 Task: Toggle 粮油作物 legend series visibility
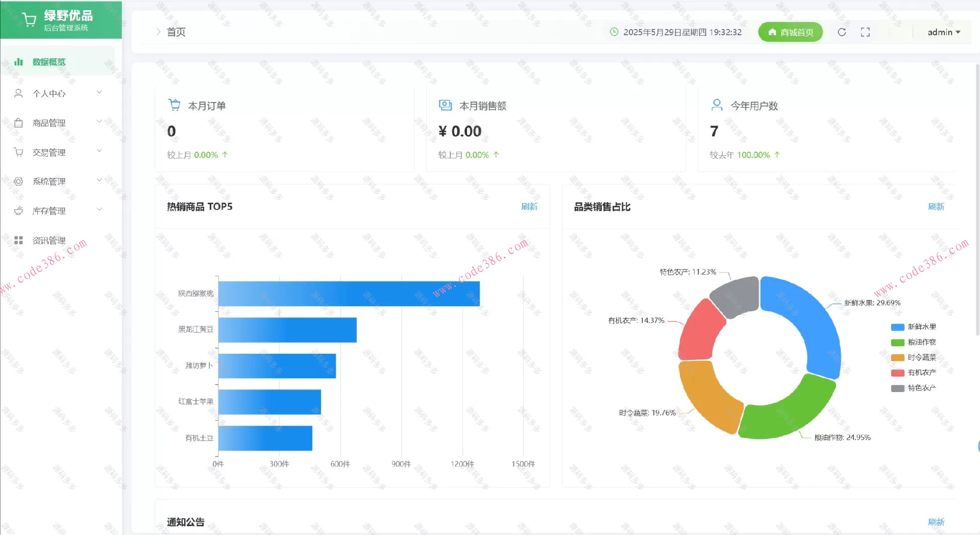(x=914, y=342)
